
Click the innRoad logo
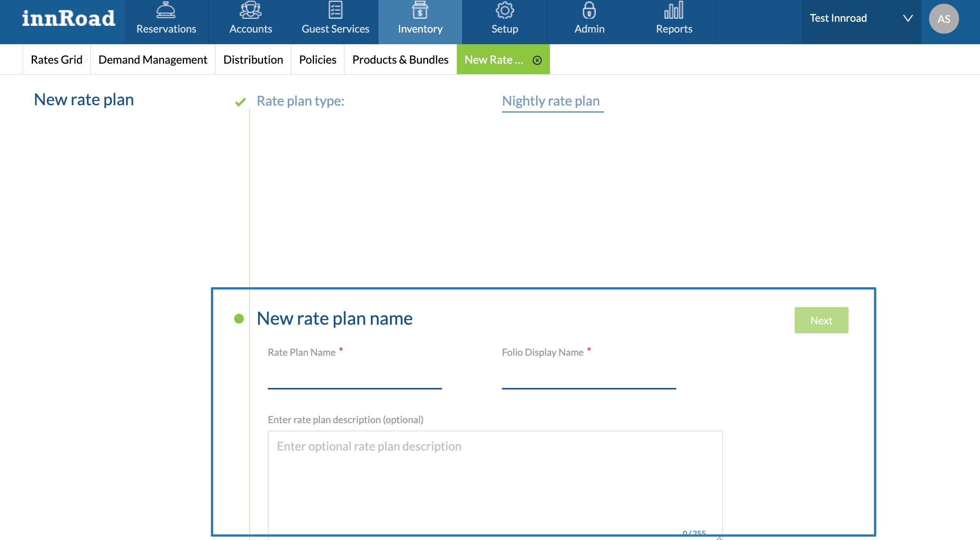pyautogui.click(x=69, y=18)
